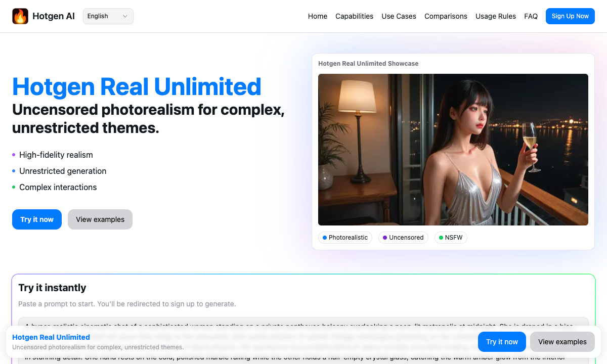The width and height of the screenshot is (607, 364).
Task: Click View examples next to Try it now
Action: (100, 219)
